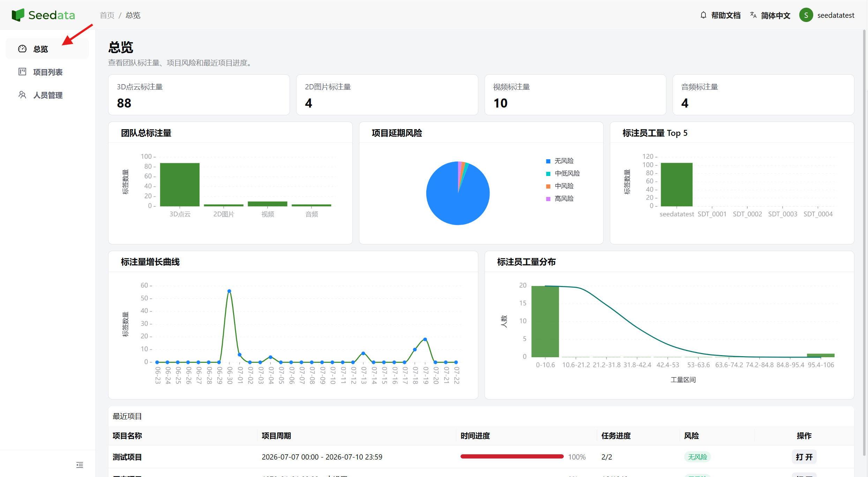The width and height of the screenshot is (868, 477).
Task: Click 最近项目 section heading
Action: tap(127, 416)
